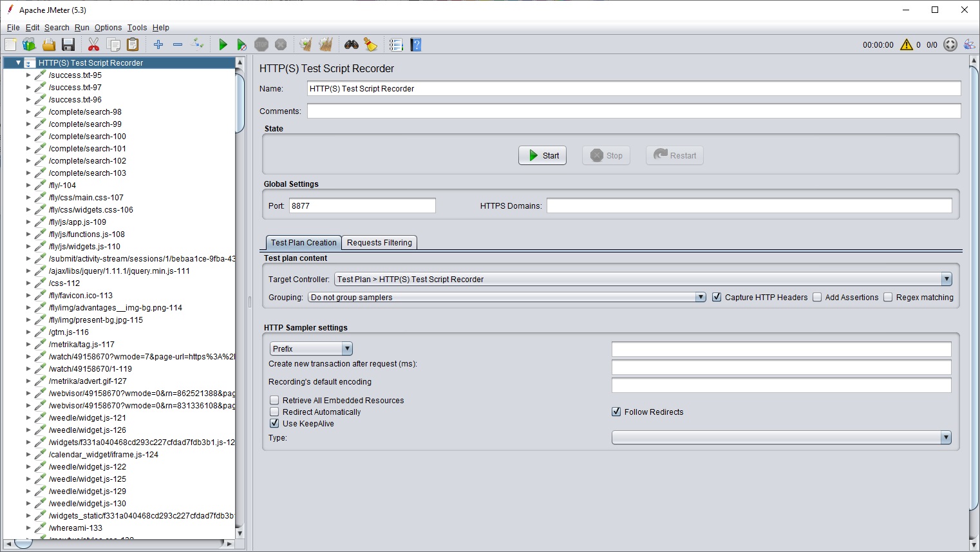Open Help with the question mark icon

click(416, 44)
